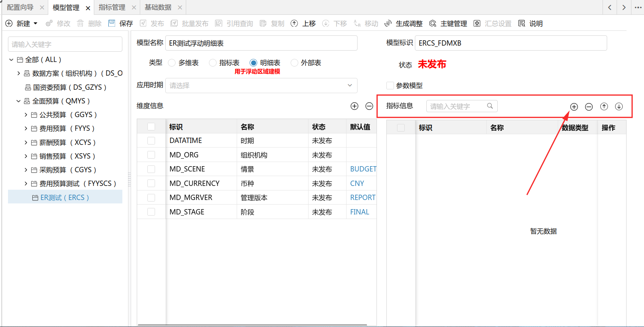
Task: Open the 说明 help button
Action: point(531,24)
